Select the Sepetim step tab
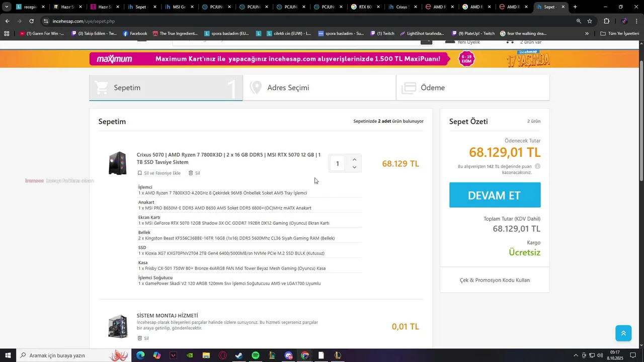The height and width of the screenshot is (362, 644). coord(166,87)
